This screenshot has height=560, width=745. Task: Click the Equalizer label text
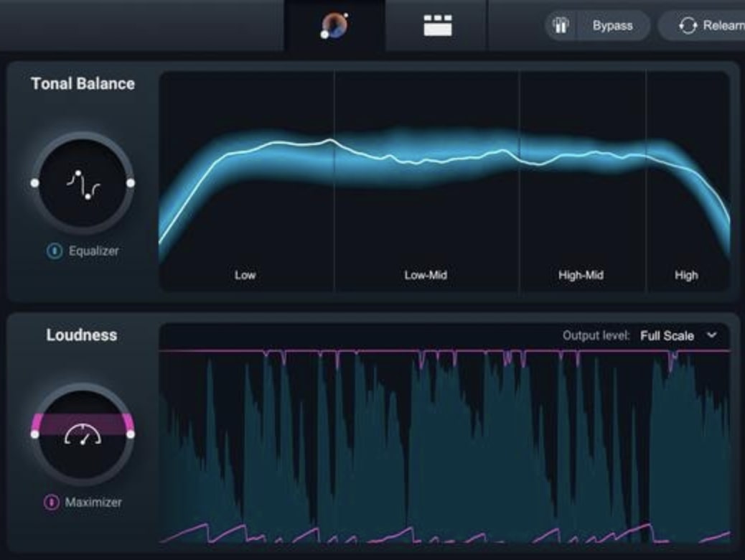[x=93, y=251]
